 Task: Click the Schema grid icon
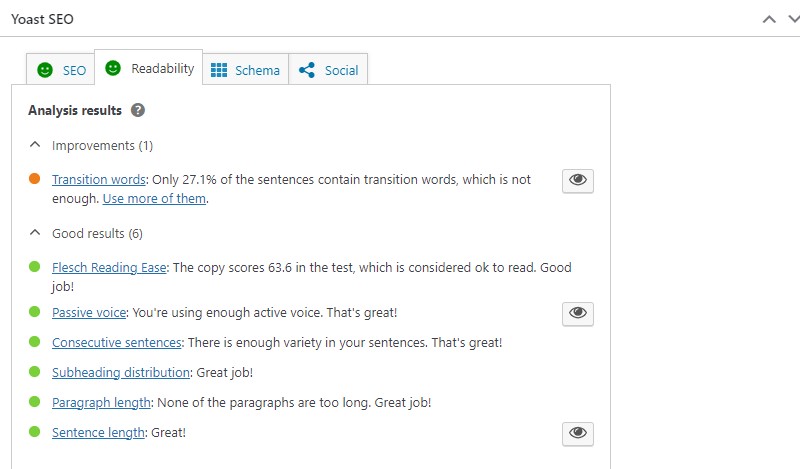point(219,70)
